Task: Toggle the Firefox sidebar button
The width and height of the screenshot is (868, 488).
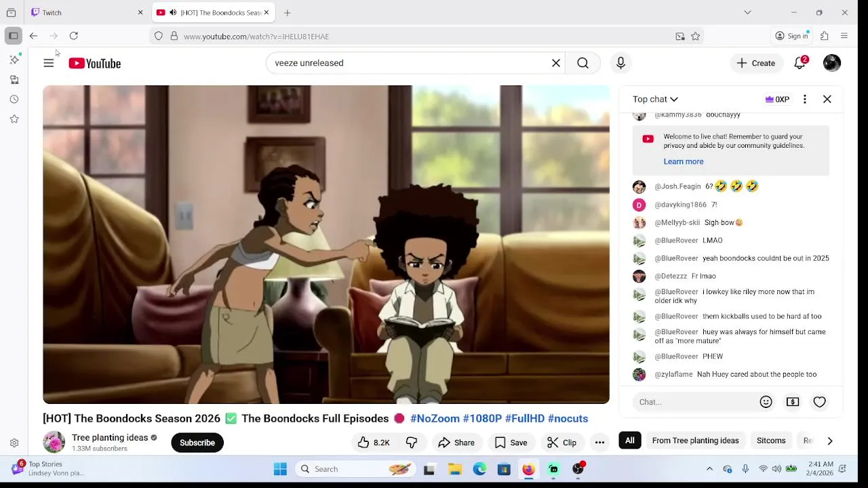Action: 14,36
